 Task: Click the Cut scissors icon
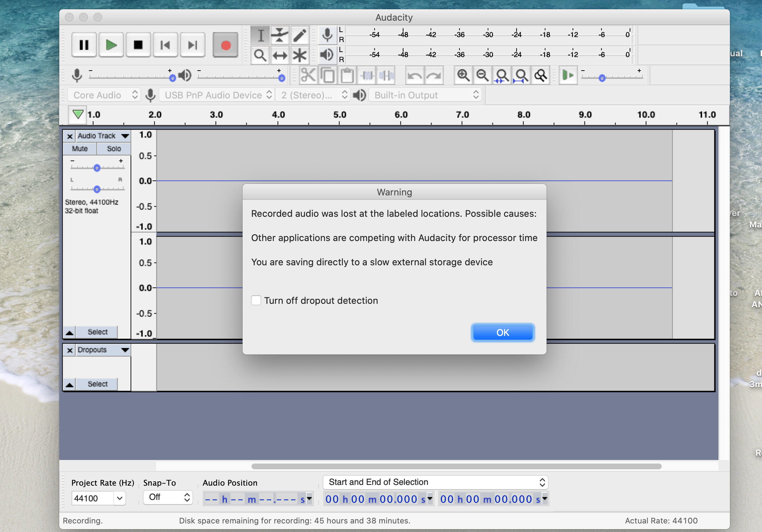[308, 75]
